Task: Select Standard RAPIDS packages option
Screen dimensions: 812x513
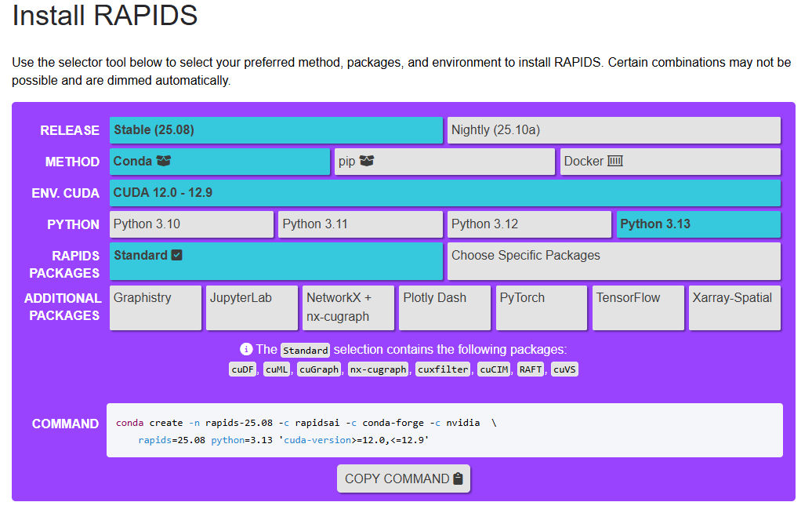Action: point(276,261)
